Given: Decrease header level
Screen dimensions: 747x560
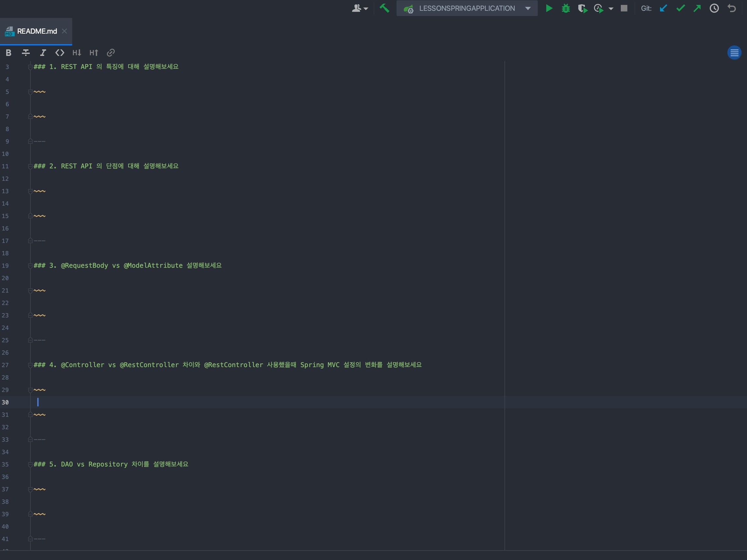Looking at the screenshot, I should click(76, 53).
